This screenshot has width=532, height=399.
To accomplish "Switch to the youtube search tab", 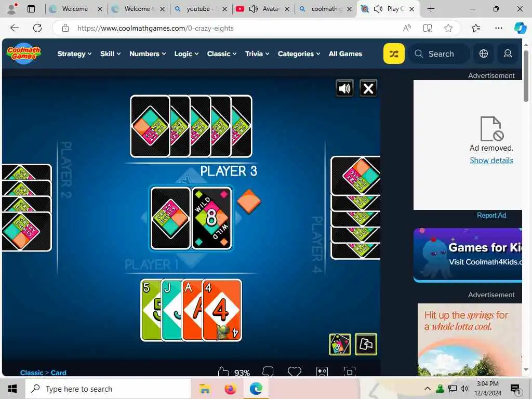I will (x=200, y=9).
